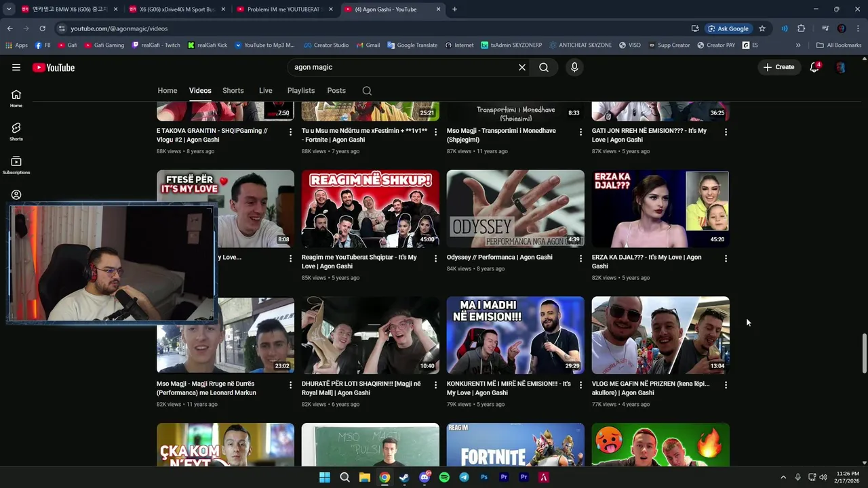Open Spotify from the taskbar
This screenshot has height=488, width=868.
click(x=444, y=477)
